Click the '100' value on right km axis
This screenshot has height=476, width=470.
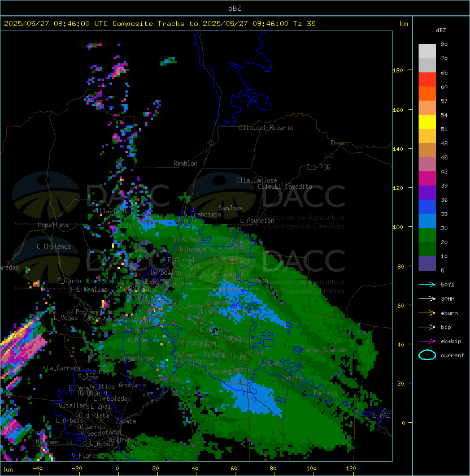tap(398, 227)
